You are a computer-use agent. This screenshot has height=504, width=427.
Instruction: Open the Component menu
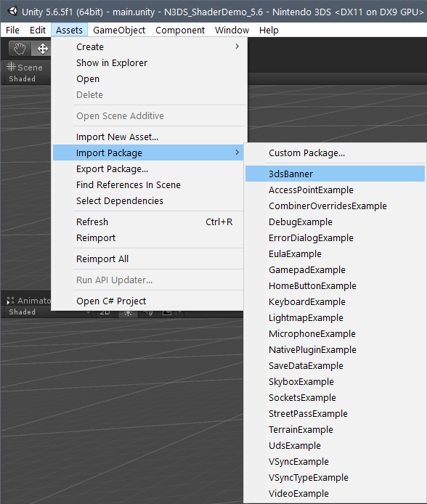[180, 31]
